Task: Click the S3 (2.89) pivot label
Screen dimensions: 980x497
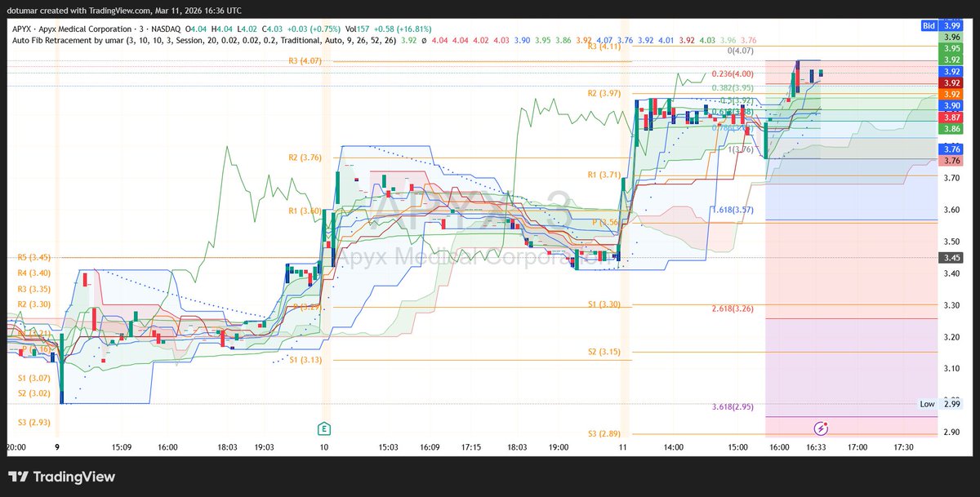Action: (x=604, y=435)
